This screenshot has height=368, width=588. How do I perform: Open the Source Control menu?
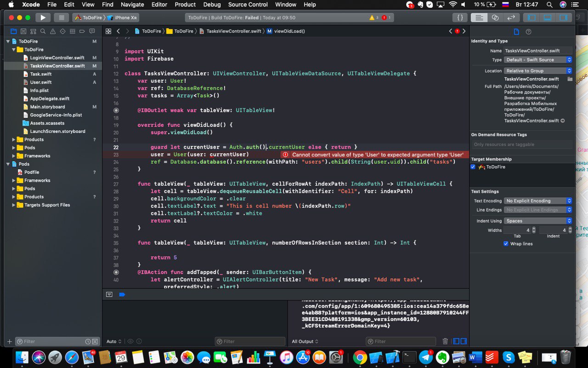[x=248, y=5]
